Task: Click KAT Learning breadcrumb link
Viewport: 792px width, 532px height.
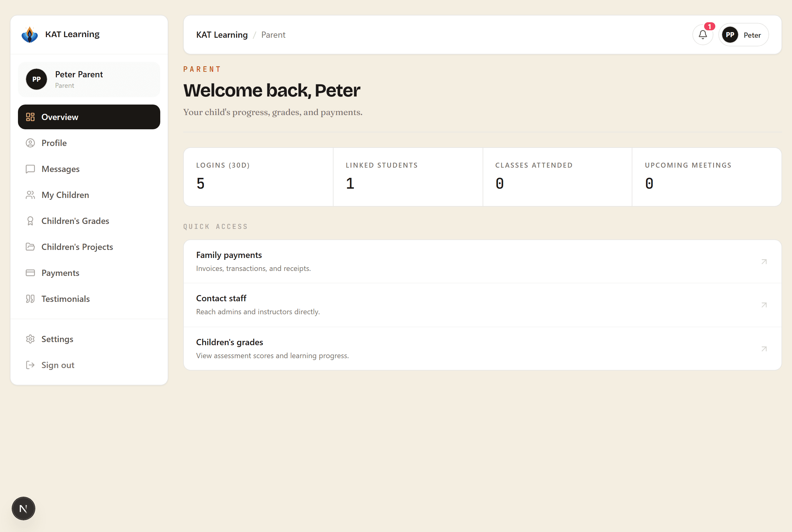Action: pyautogui.click(x=222, y=35)
